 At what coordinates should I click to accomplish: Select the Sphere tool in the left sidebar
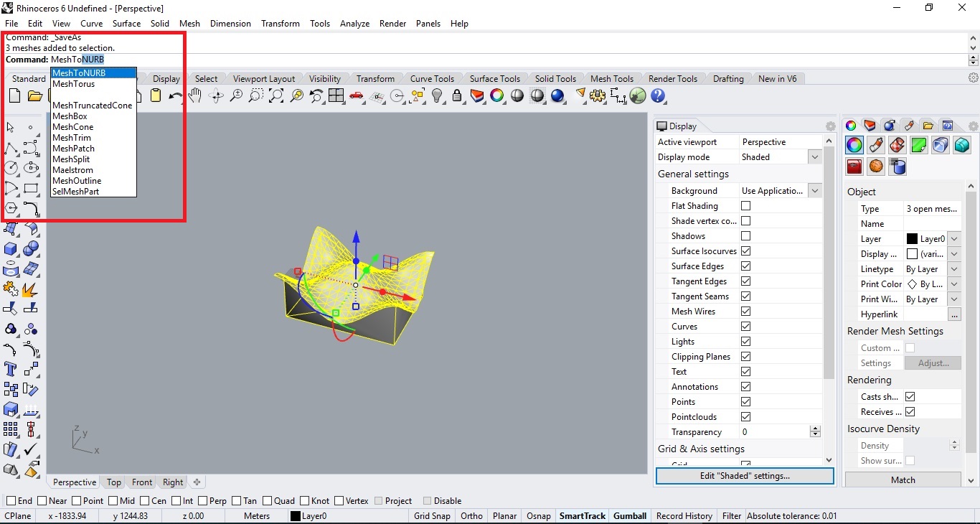pyautogui.click(x=31, y=249)
